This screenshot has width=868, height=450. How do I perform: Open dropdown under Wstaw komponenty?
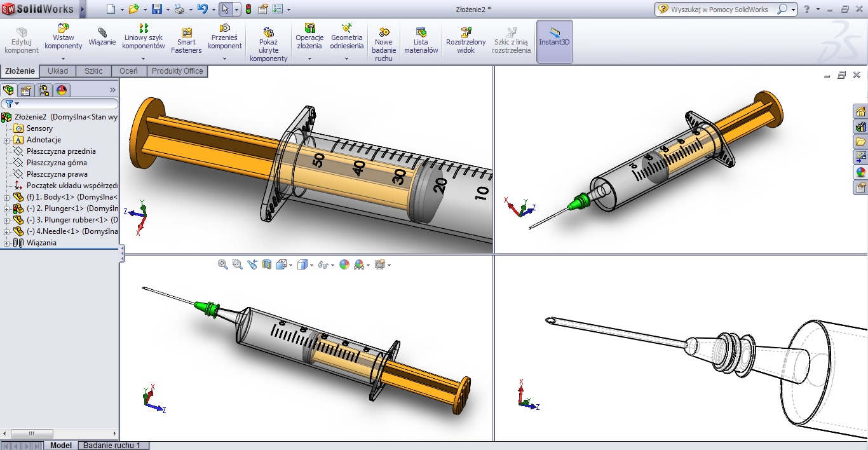tap(63, 58)
